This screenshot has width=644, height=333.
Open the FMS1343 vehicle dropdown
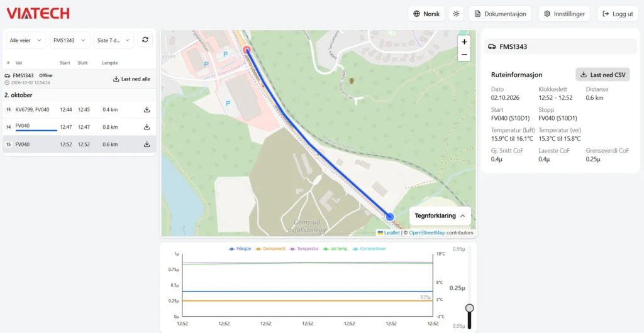70,40
